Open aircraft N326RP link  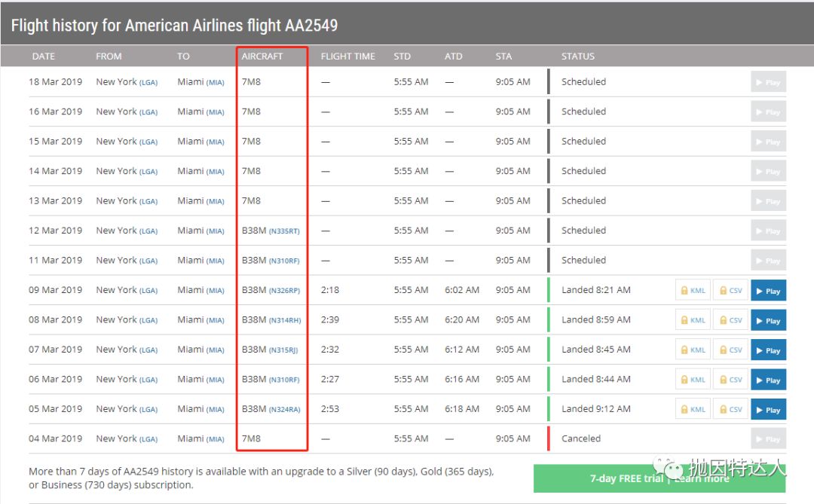click(284, 291)
